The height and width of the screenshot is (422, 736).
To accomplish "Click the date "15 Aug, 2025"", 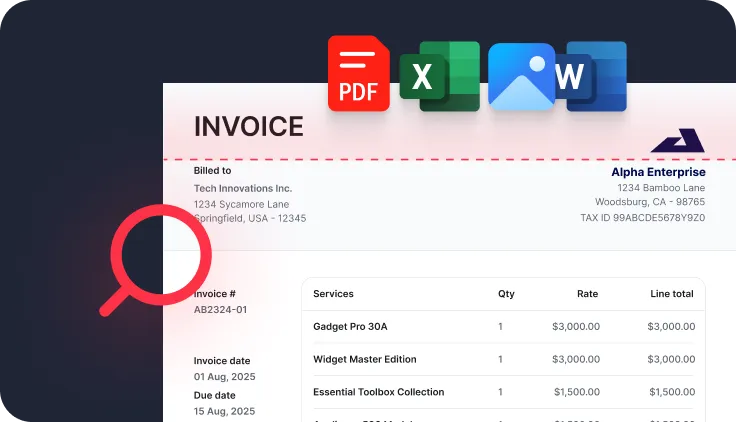I will (x=224, y=411).
